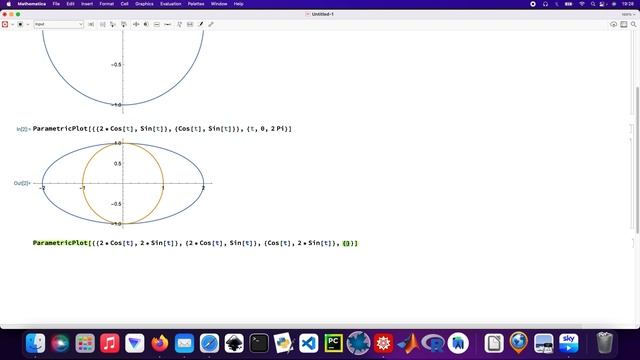Screen dimensions: 640x360
Task: Open Inkscape from the Dock
Action: pyautogui.click(x=234, y=343)
